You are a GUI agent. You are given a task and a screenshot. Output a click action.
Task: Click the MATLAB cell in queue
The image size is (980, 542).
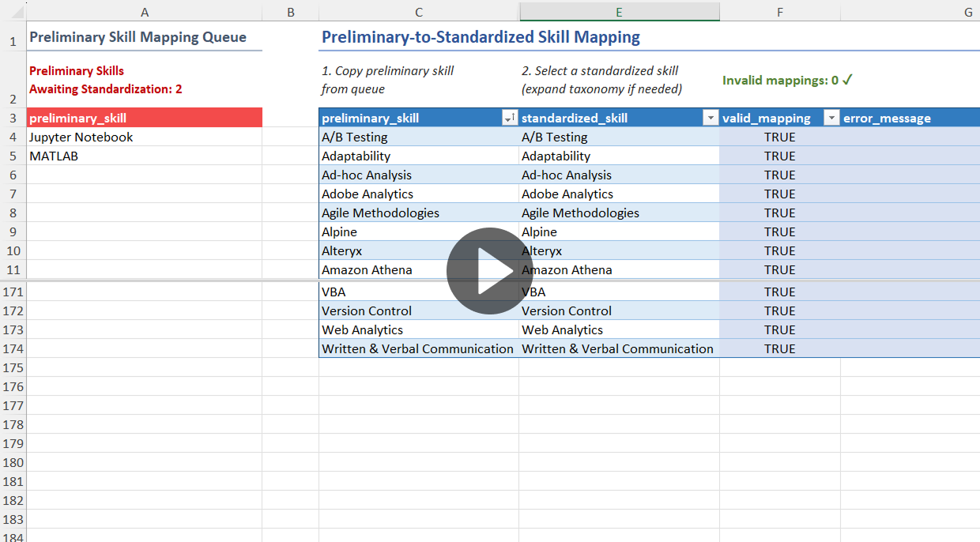[145, 156]
